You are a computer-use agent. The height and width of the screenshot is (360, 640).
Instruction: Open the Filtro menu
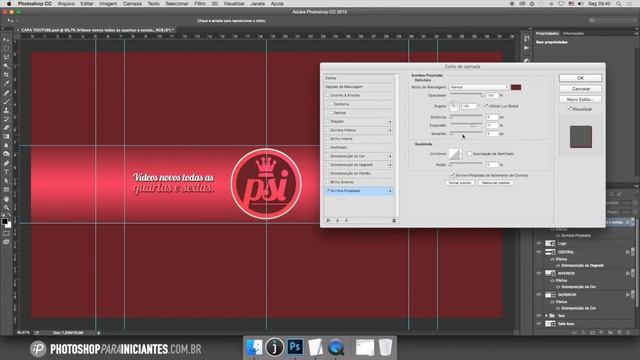[200, 4]
